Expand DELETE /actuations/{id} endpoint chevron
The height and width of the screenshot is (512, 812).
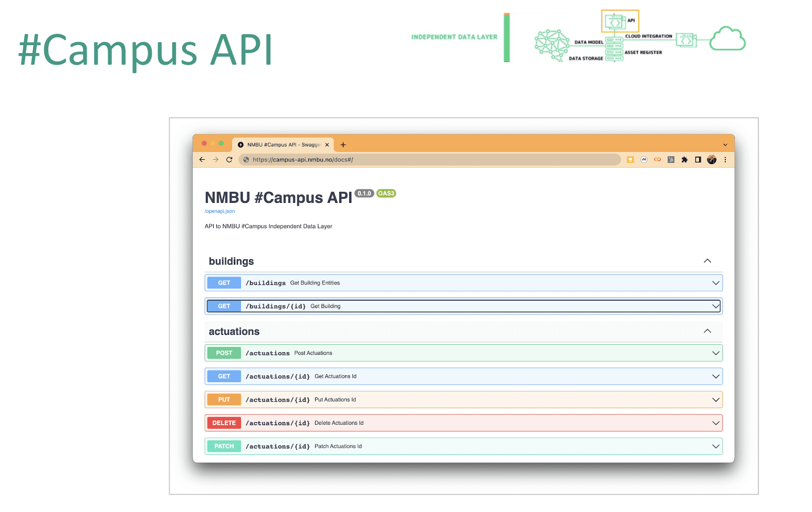click(716, 423)
